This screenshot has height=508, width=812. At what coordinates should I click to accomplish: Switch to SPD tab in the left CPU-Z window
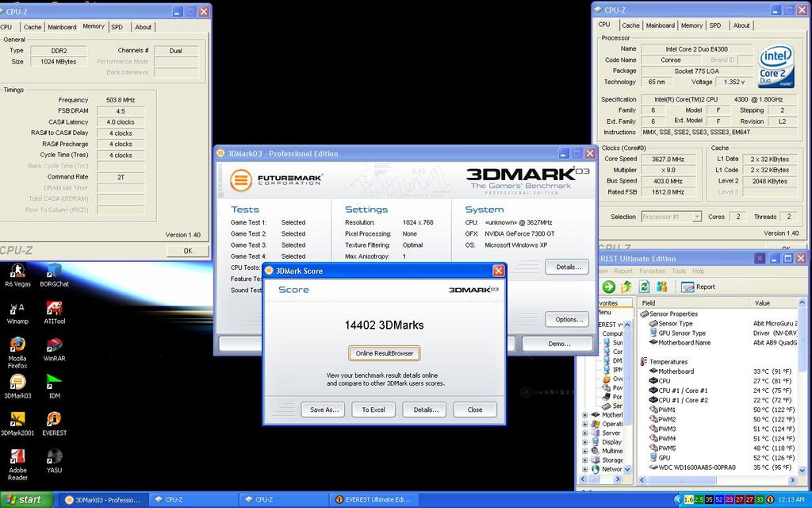[117, 27]
